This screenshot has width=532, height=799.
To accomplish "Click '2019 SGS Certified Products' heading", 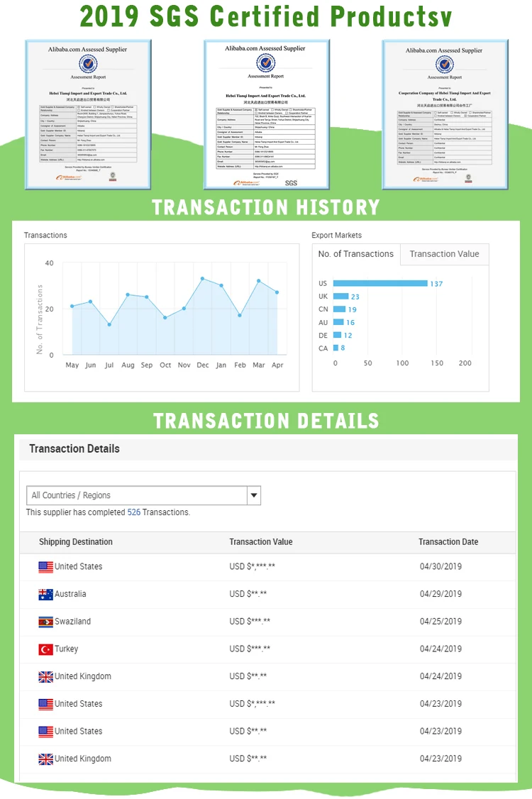I will point(266,16).
